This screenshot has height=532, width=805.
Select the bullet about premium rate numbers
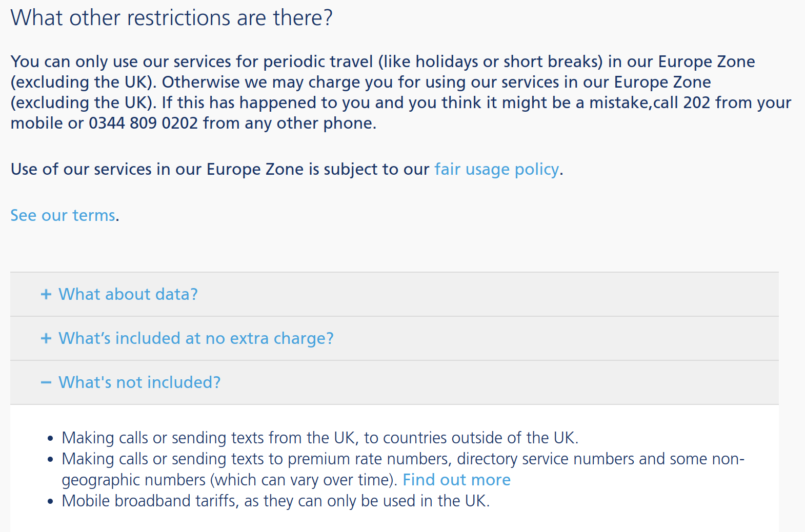pyautogui.click(x=403, y=469)
